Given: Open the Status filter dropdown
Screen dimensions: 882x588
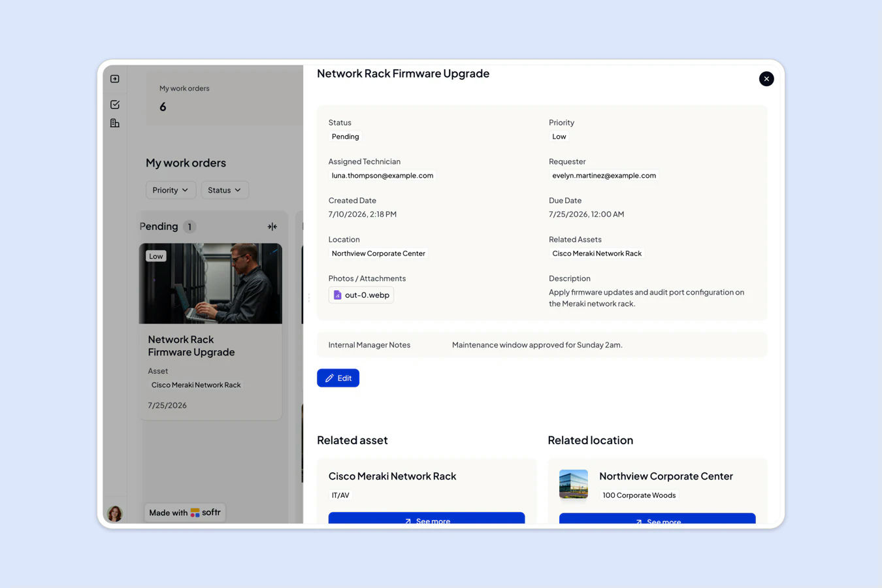Looking at the screenshot, I should [x=225, y=190].
